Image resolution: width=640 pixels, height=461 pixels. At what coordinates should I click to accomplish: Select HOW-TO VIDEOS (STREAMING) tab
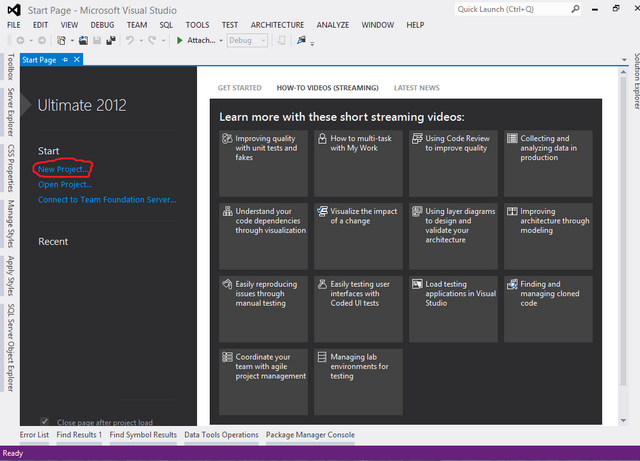point(327,88)
